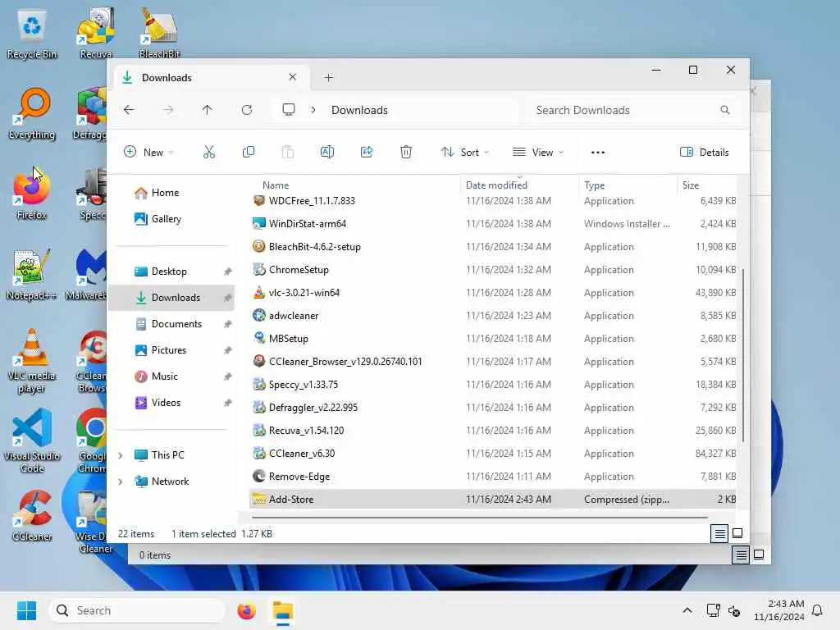Open Recycle Bin desktop icon
This screenshot has height=630, width=840.
[32, 34]
